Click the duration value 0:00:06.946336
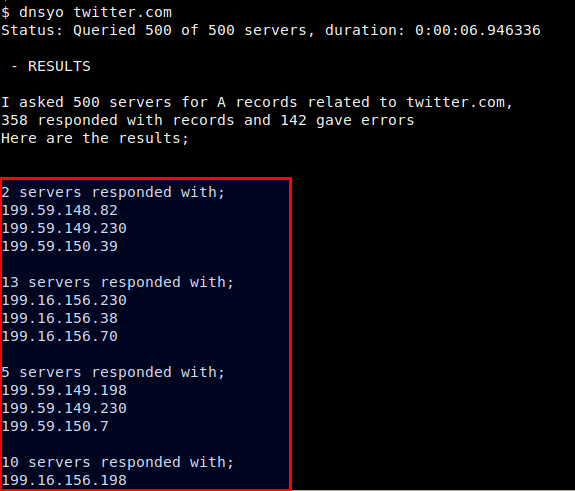The height and width of the screenshot is (491, 575). tap(478, 30)
